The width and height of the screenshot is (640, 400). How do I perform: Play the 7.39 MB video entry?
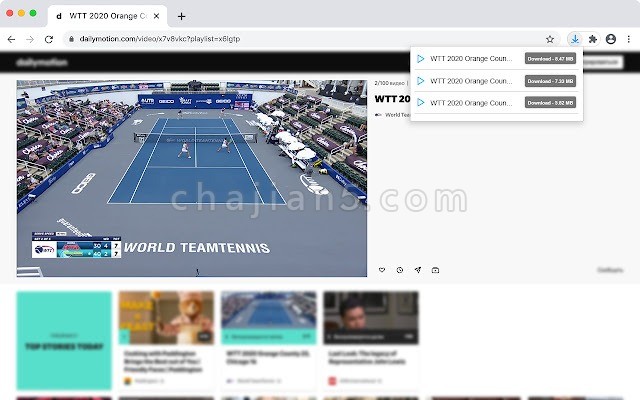[x=420, y=81]
